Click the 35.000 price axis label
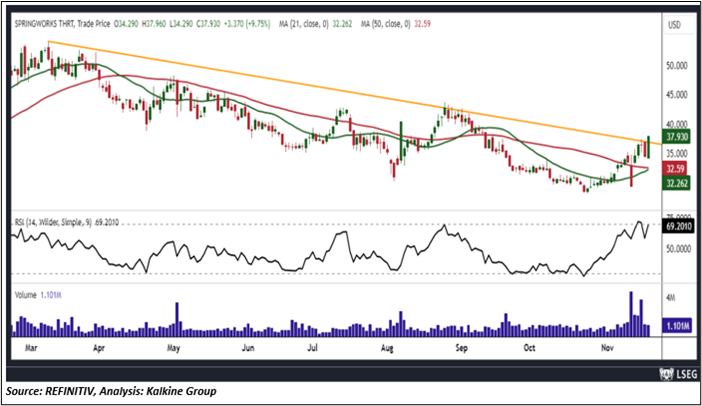Viewport: 702px width, 406px height. tap(676, 154)
